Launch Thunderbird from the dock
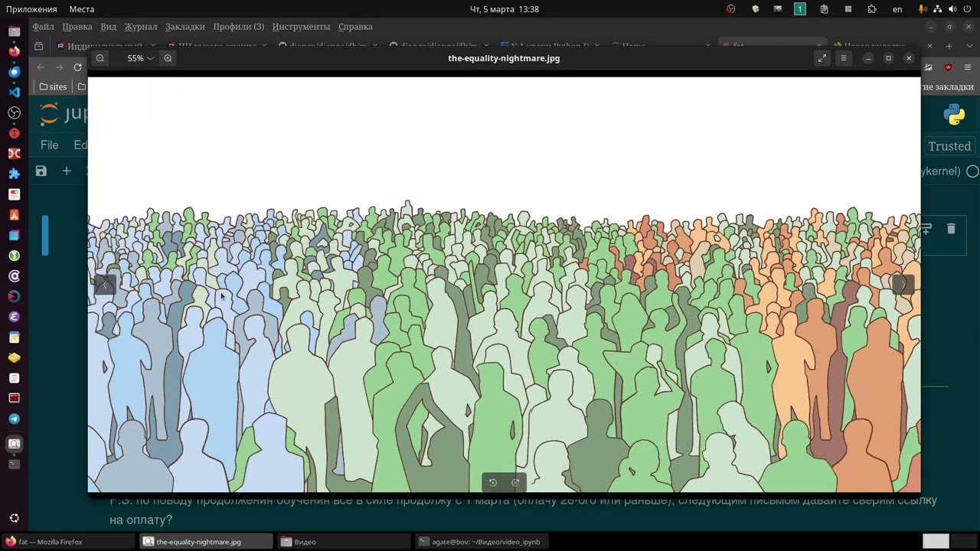This screenshot has height=551, width=980. point(14,72)
